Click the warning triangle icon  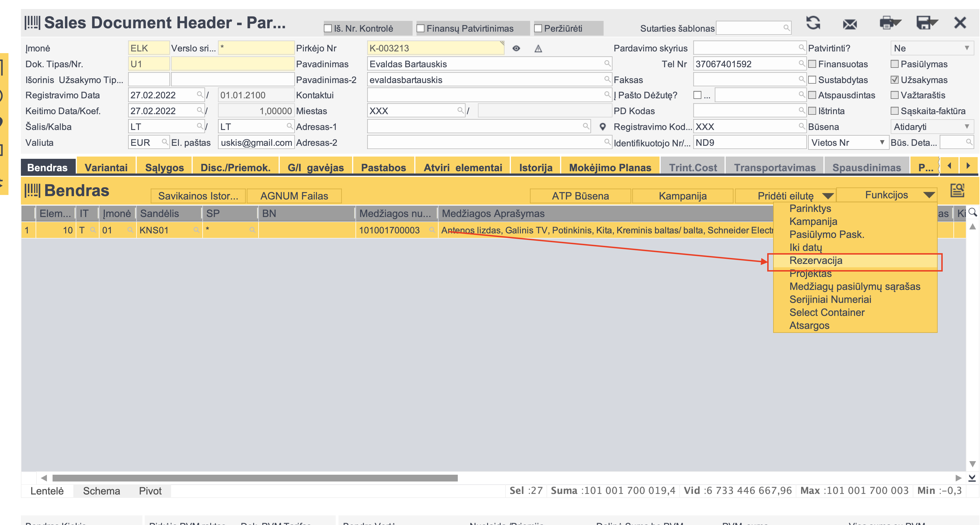[x=538, y=49]
